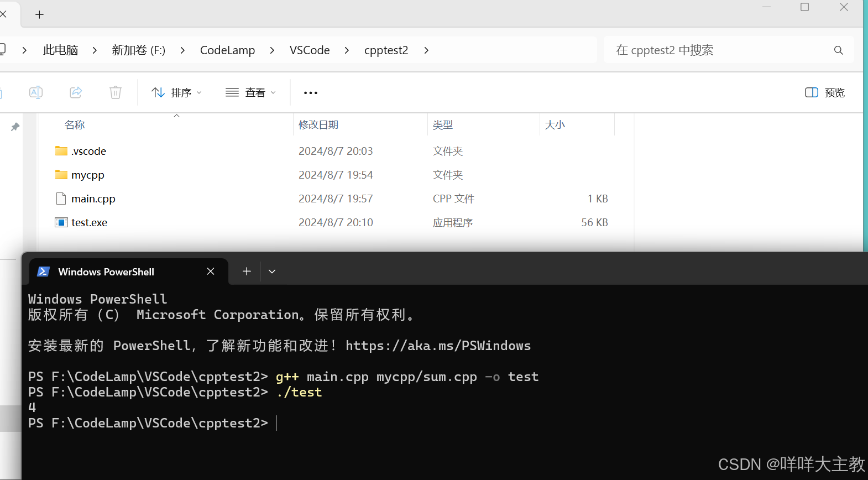Screen dimensions: 868x480
Task: Click 56 KB size of test.exe
Action: [594, 222]
